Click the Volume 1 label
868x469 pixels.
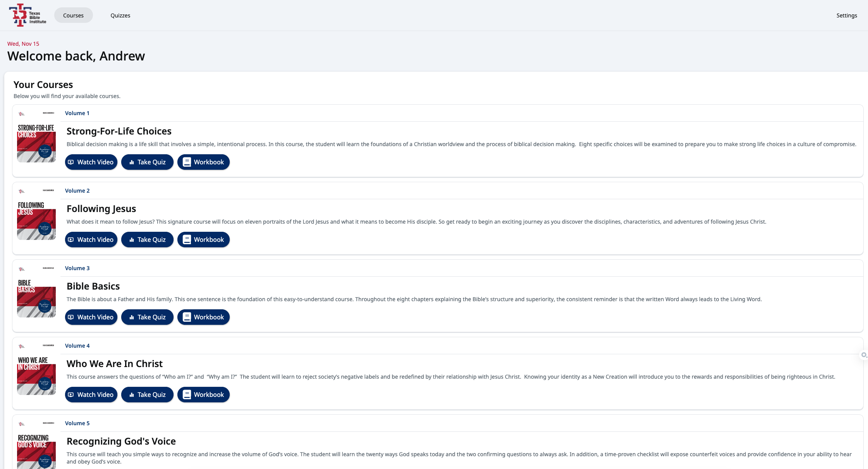(x=77, y=113)
